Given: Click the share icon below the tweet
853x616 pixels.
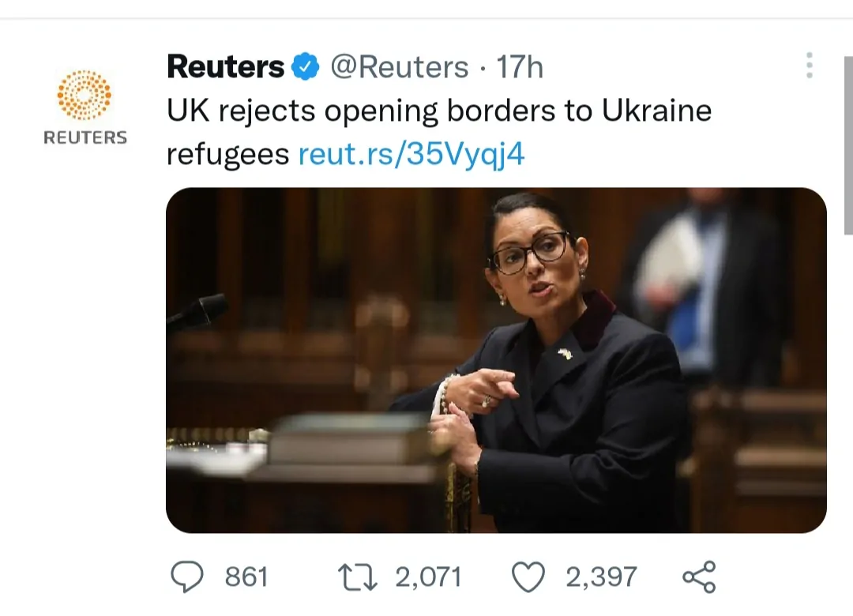Looking at the screenshot, I should click(698, 577).
